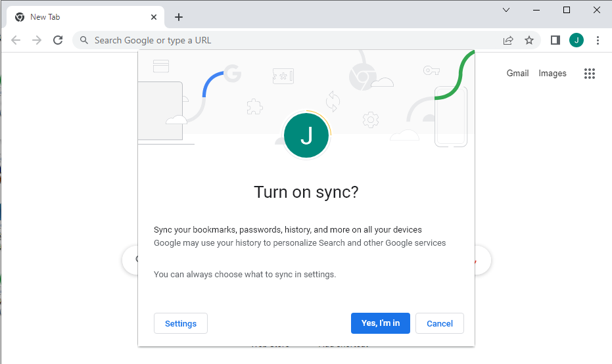612x364 pixels.
Task: Select the New Tab tab
Action: pyautogui.click(x=85, y=17)
